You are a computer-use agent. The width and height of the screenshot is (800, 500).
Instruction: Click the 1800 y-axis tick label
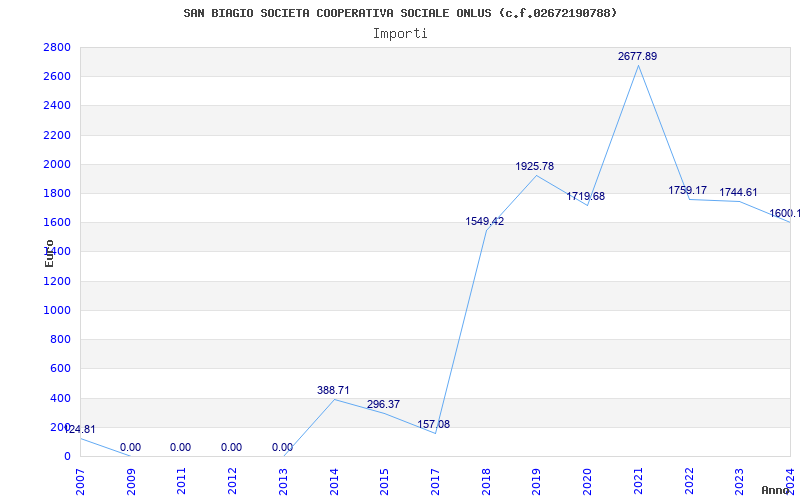click(x=57, y=193)
